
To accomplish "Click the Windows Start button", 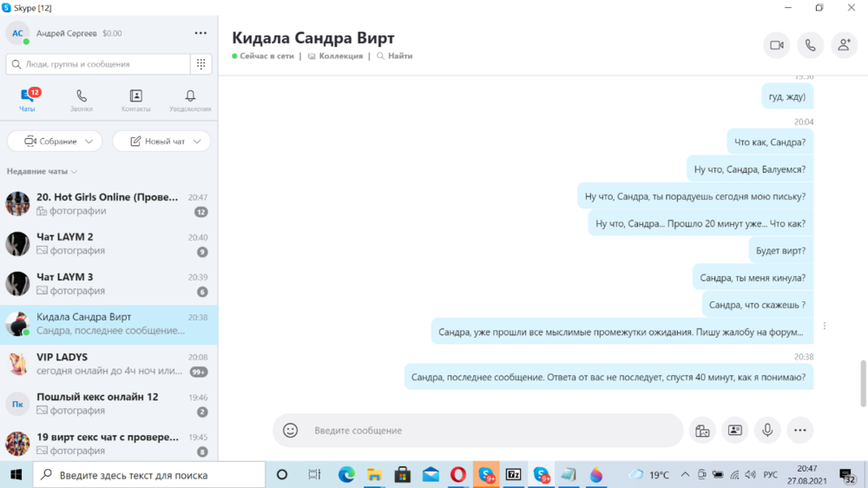I will (x=16, y=475).
